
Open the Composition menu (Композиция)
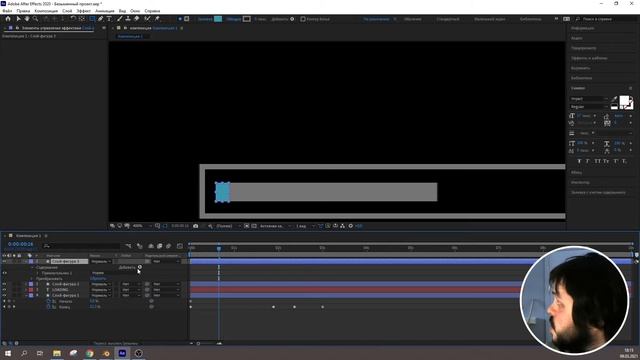46,11
